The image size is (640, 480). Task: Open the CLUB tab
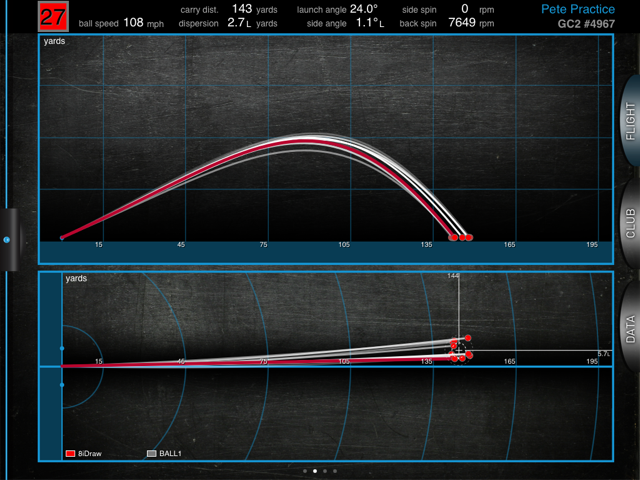tap(628, 221)
